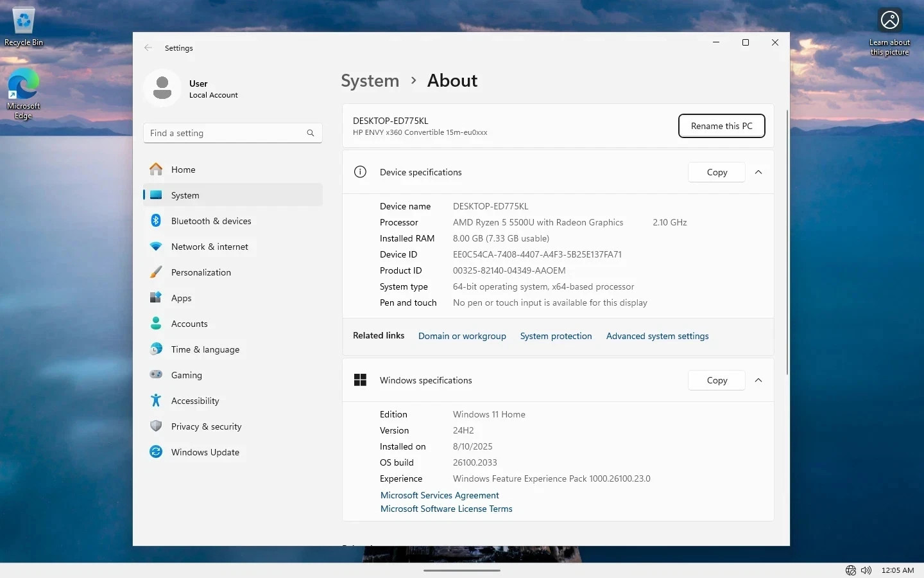This screenshot has height=578, width=924.
Task: Click the Gaming controller icon
Action: [156, 374]
